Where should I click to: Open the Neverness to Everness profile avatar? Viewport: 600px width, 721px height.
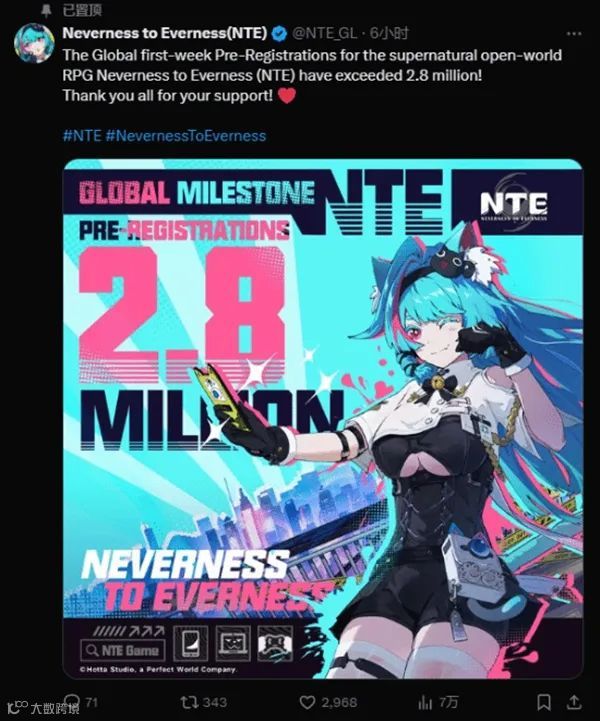pos(34,43)
